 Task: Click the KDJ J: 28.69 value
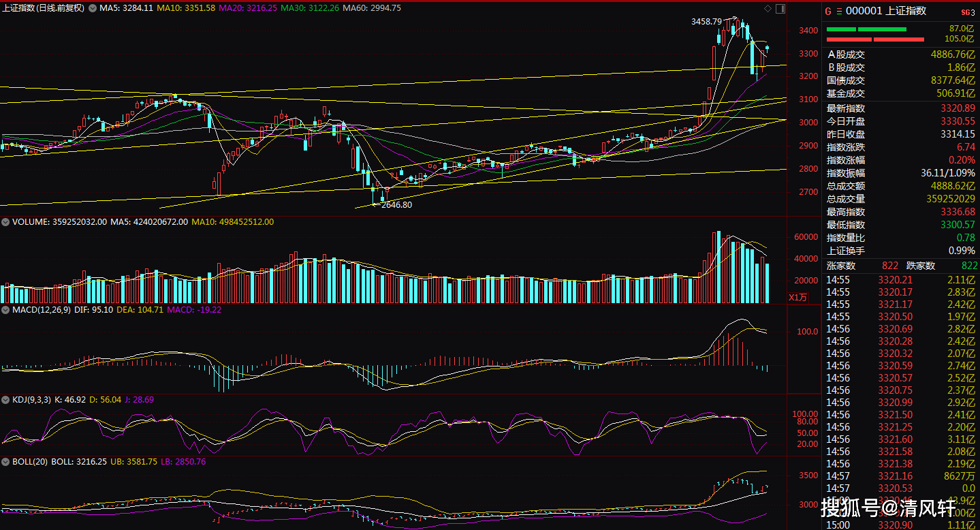[138, 399]
